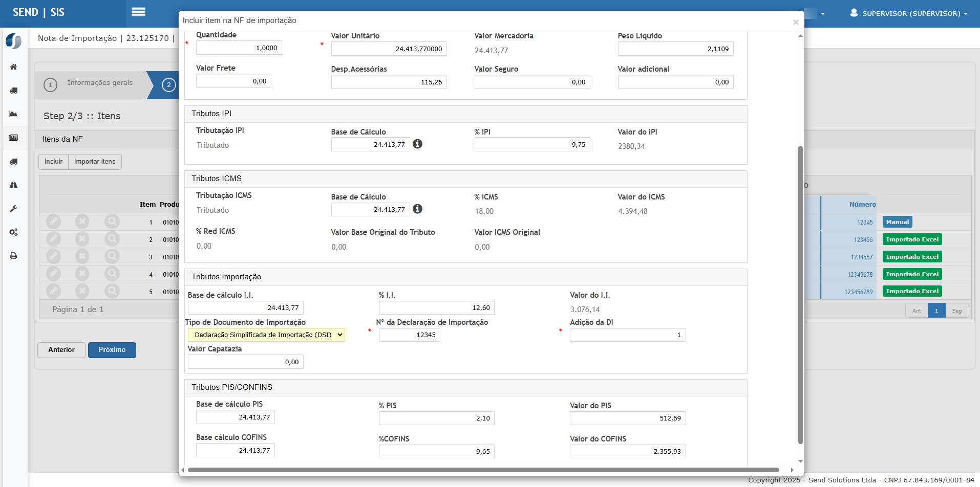The width and height of the screenshot is (980, 487).
Task: Click the Importar itens button
Action: coord(95,162)
